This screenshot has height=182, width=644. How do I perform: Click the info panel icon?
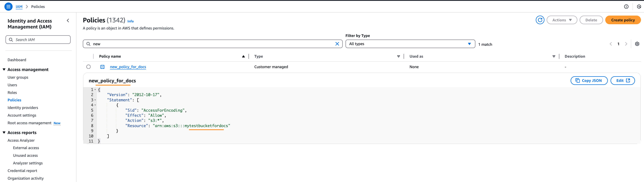(626, 7)
